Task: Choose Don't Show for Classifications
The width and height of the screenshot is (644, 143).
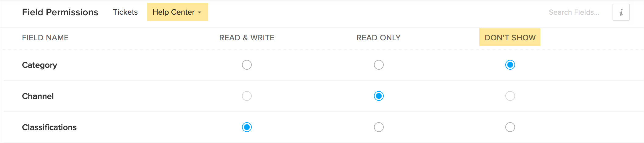Action: tap(510, 127)
